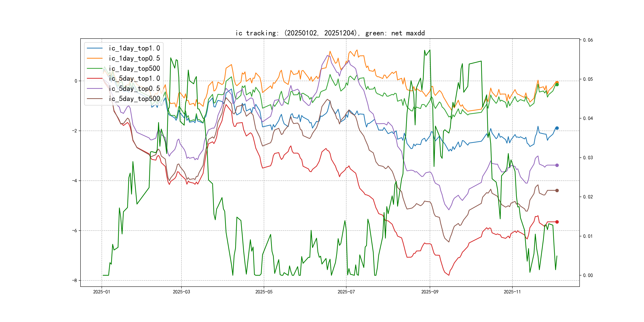The height and width of the screenshot is (322, 644).
Task: Click the -8 left y-axis label
Action: point(75,280)
